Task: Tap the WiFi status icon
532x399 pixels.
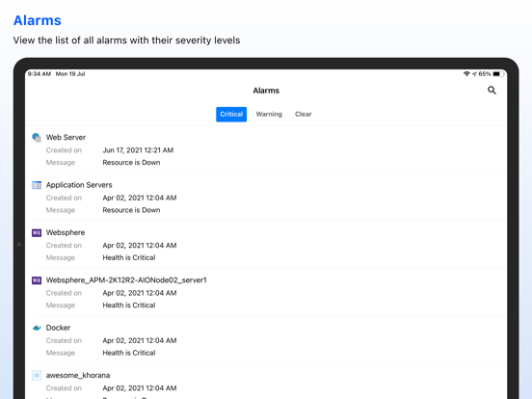Action: pos(466,74)
